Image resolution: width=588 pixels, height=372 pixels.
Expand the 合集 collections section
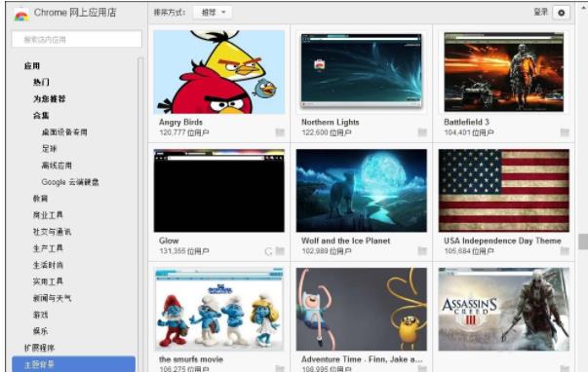point(41,115)
